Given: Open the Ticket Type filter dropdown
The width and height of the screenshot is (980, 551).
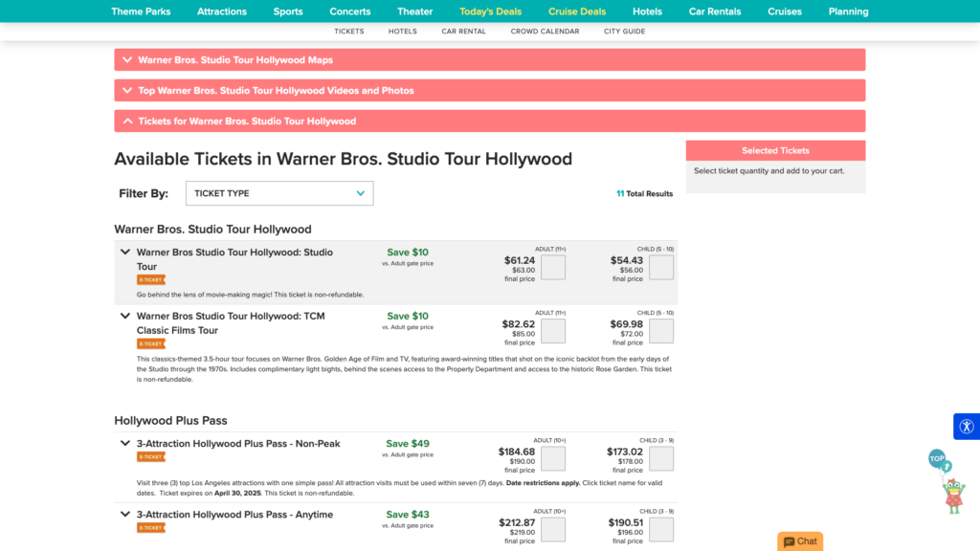Looking at the screenshot, I should [279, 193].
